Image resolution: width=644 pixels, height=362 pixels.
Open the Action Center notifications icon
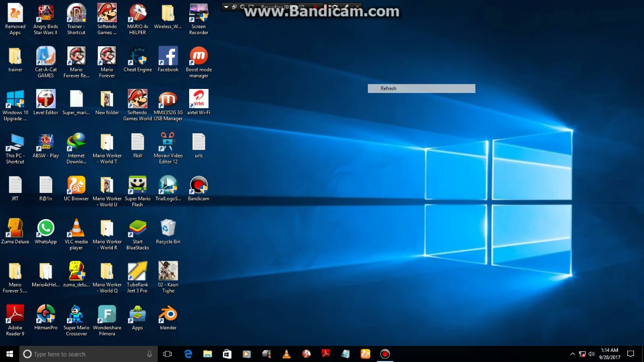pos(631,354)
